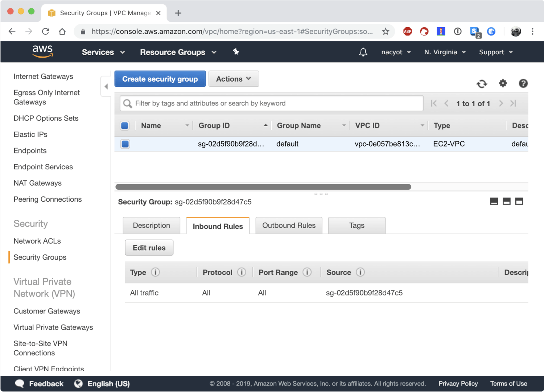Open the VPC ID column arrow

pyautogui.click(x=422, y=125)
